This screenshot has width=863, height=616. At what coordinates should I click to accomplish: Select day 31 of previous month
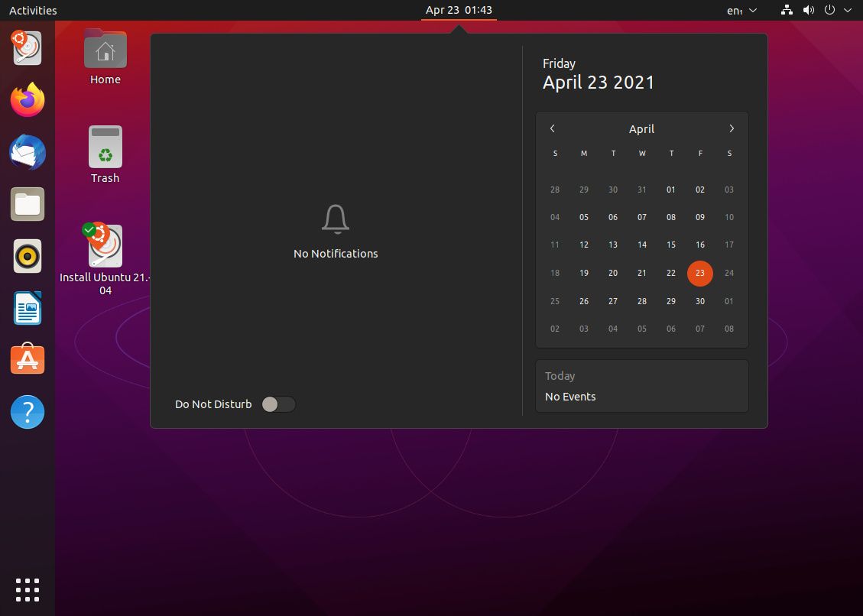tap(642, 190)
